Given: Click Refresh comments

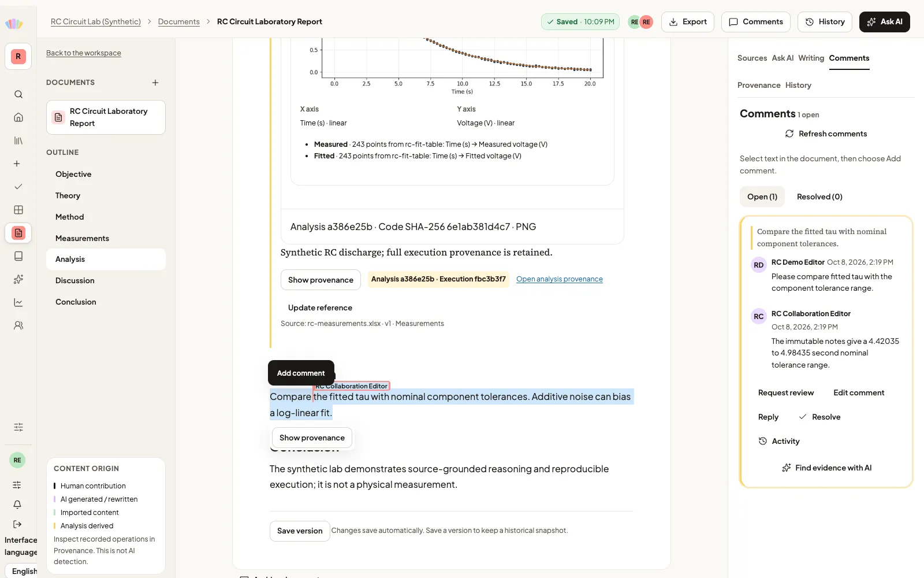Looking at the screenshot, I should pos(826,134).
